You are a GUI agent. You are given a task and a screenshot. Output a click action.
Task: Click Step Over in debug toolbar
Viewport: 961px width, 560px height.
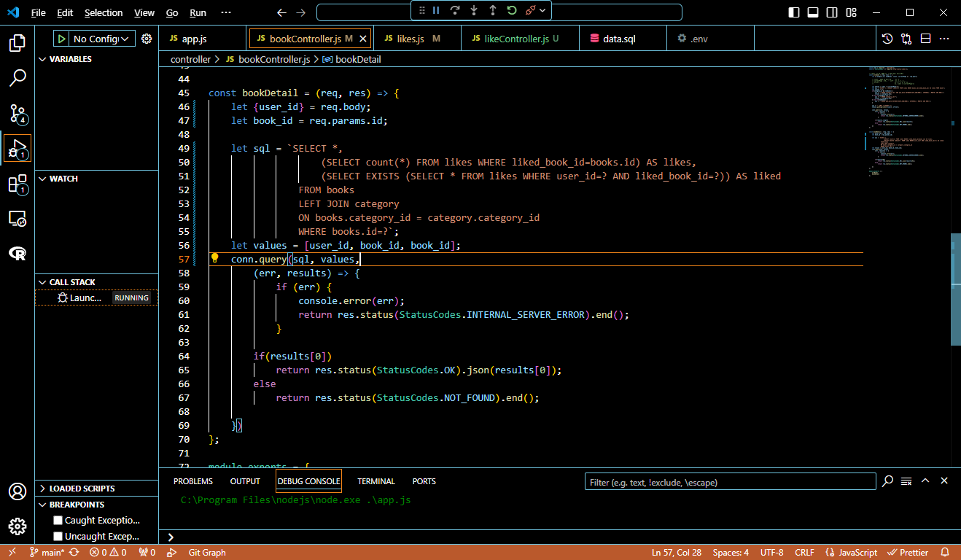(x=455, y=10)
